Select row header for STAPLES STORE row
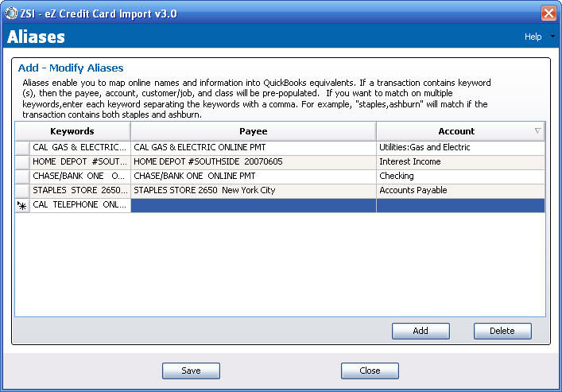The height and width of the screenshot is (392, 562). point(22,191)
